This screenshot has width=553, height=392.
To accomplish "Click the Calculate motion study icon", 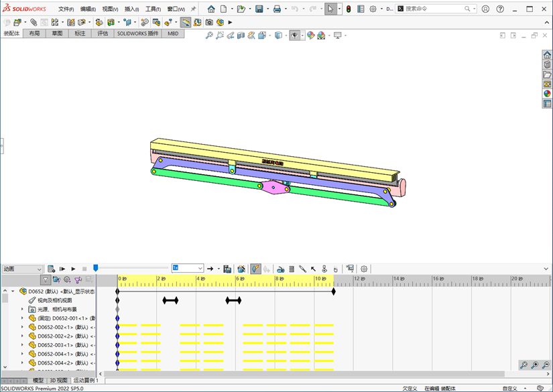I will point(52,269).
